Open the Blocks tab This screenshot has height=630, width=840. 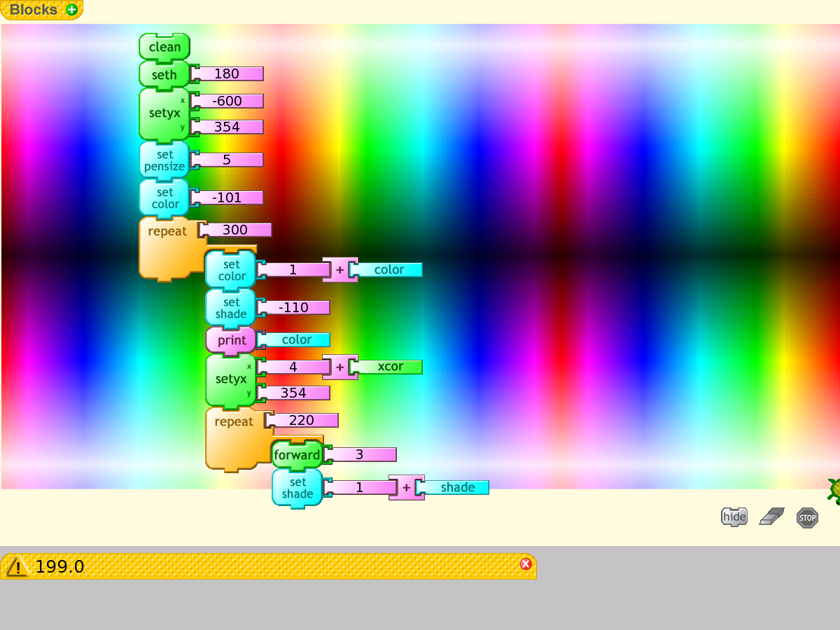(34, 10)
